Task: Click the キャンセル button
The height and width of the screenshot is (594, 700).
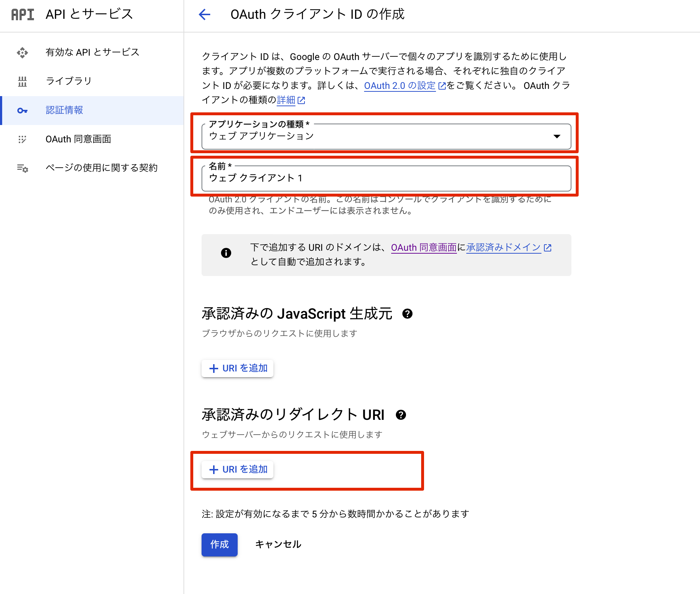Action: tap(278, 544)
